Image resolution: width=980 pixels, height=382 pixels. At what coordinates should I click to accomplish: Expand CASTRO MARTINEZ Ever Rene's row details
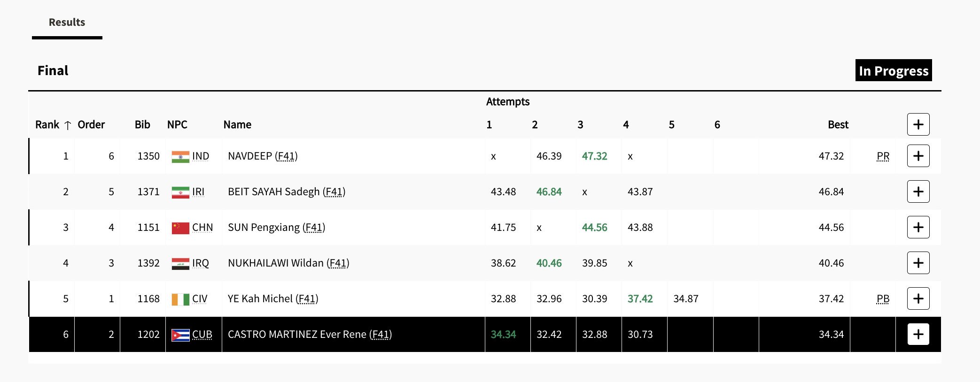point(918,334)
